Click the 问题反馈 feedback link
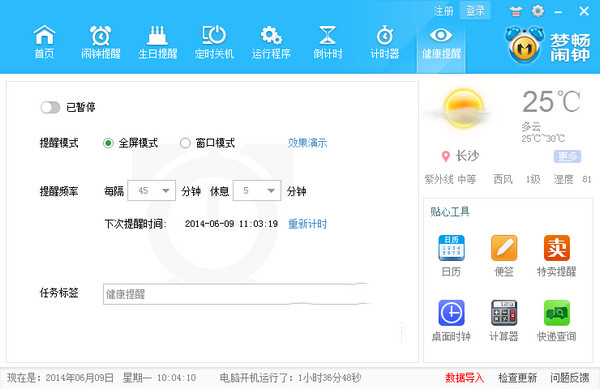Image resolution: width=600 pixels, height=389 pixels. pyautogui.click(x=570, y=378)
